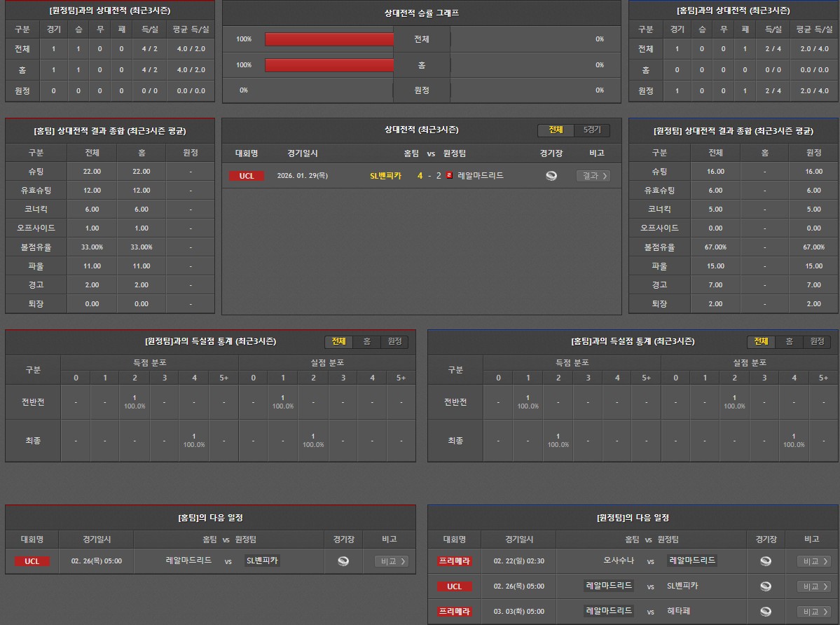
Task: Switch home goal stats to 원정 filter
Action: click(x=394, y=341)
